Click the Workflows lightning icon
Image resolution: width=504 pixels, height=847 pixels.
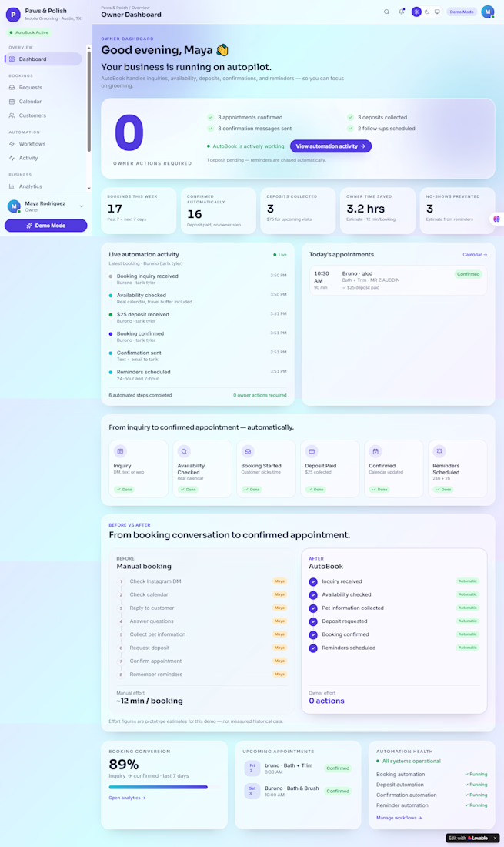click(12, 144)
